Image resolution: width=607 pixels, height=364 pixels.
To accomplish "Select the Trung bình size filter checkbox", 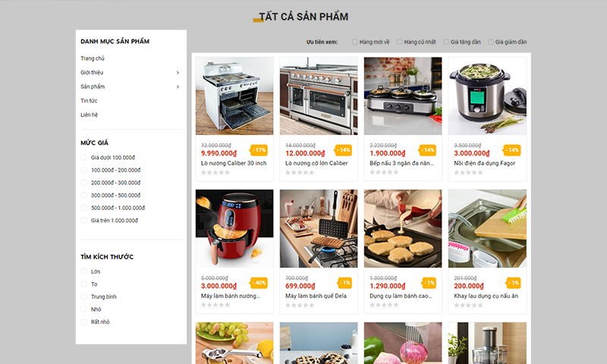I will point(83,297).
